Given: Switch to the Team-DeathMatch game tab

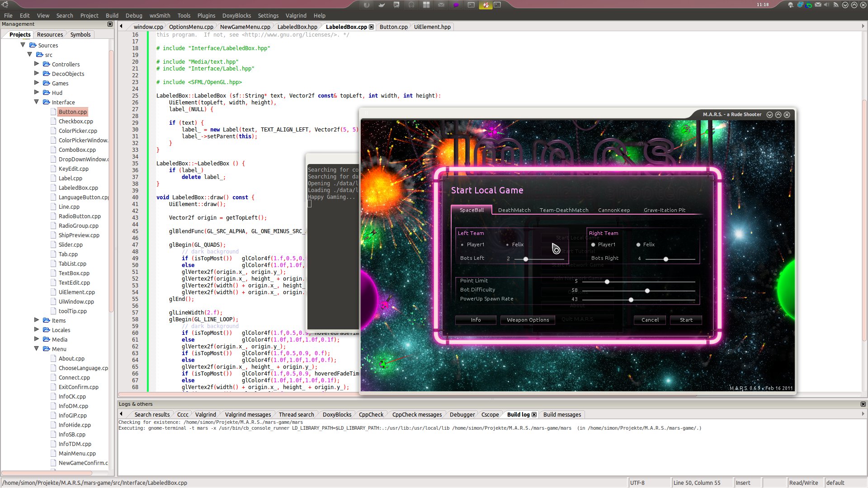Looking at the screenshot, I should (564, 210).
